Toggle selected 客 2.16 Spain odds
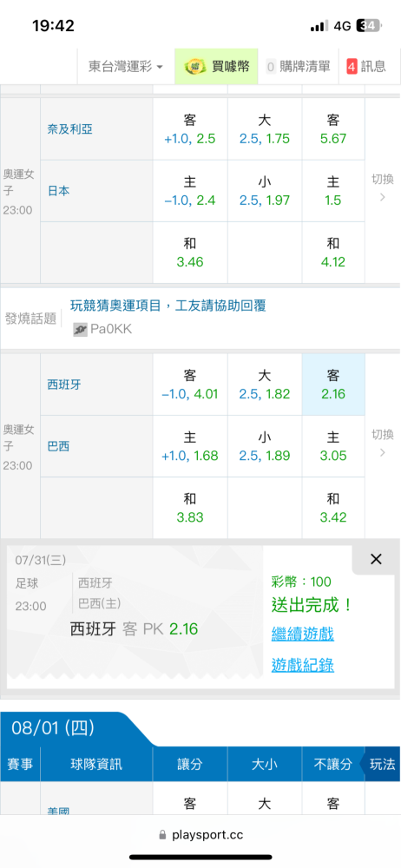 [333, 385]
